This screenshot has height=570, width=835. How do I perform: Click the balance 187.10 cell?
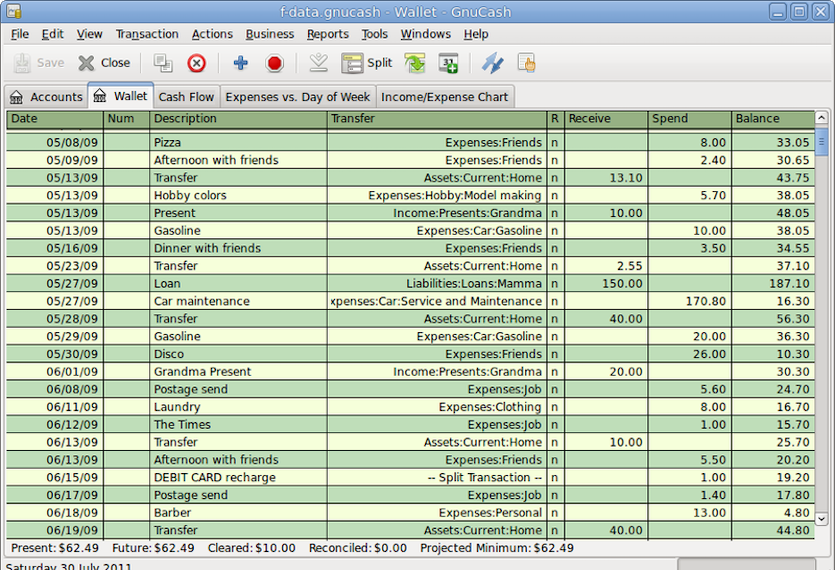point(773,283)
